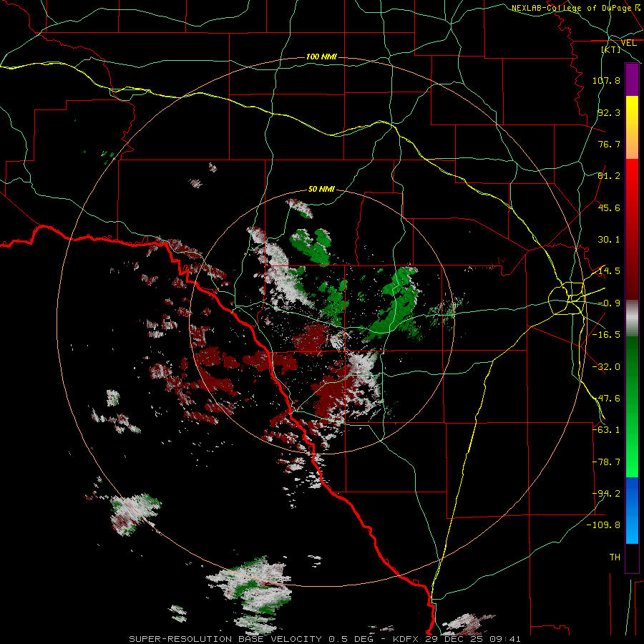Click the 107.8 legend value
644x644 pixels.
[x=606, y=80]
